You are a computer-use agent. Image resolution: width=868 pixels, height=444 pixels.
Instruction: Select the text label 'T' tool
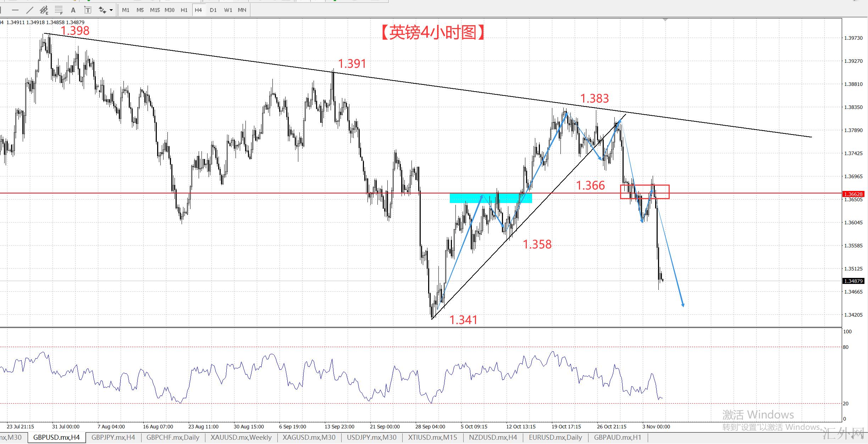pos(88,10)
